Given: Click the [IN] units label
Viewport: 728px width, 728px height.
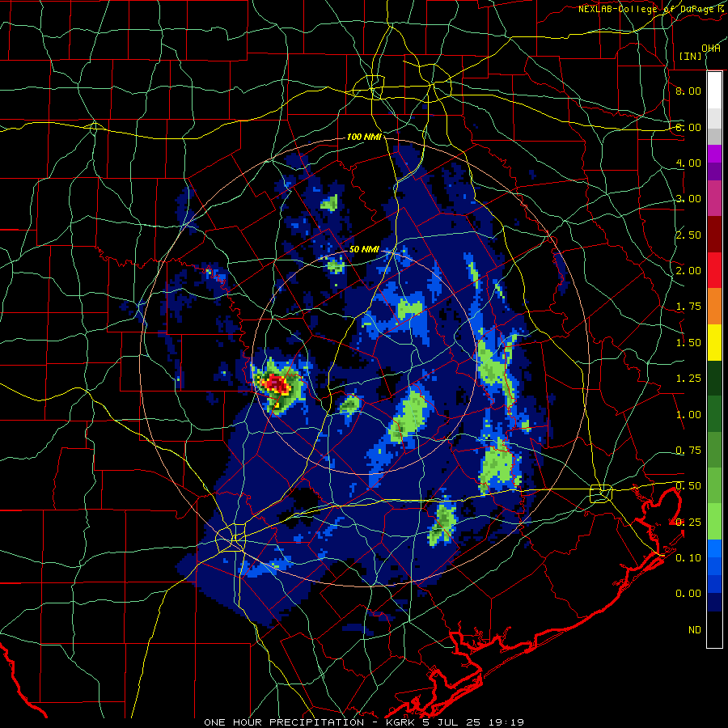Looking at the screenshot, I should point(690,56).
